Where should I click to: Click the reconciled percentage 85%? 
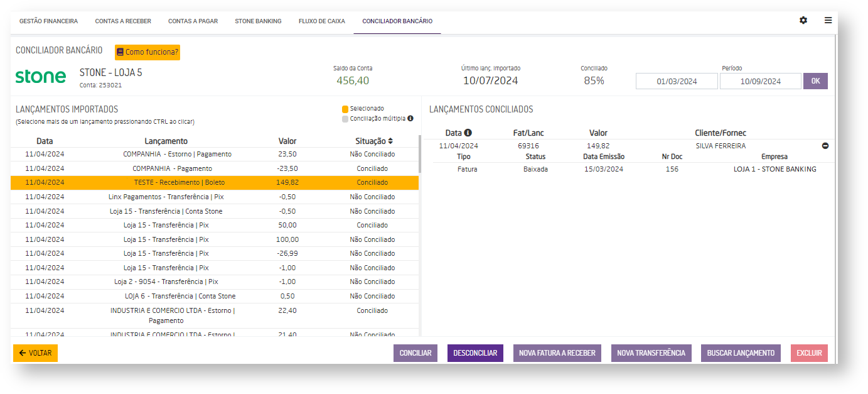pos(593,80)
